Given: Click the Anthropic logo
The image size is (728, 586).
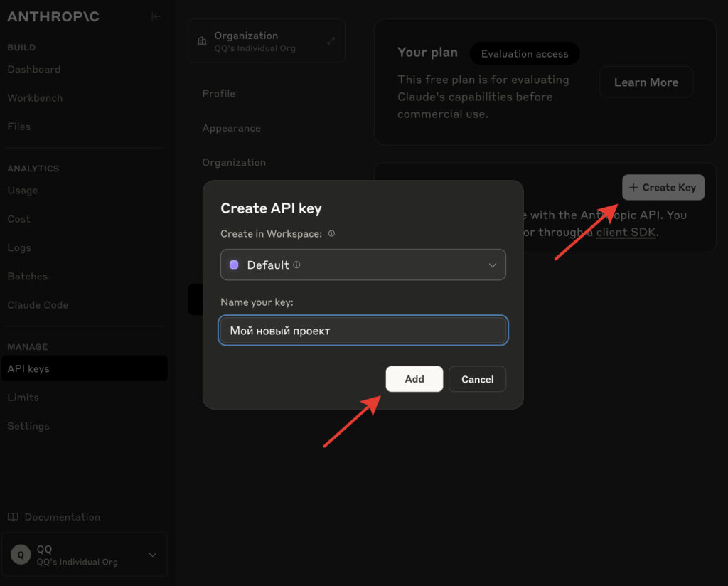Looking at the screenshot, I should coord(53,17).
